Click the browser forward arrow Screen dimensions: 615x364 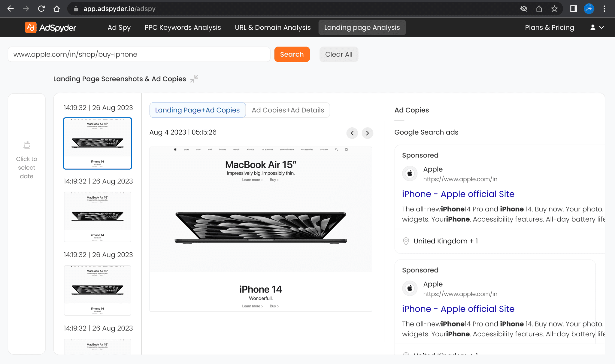tap(26, 9)
